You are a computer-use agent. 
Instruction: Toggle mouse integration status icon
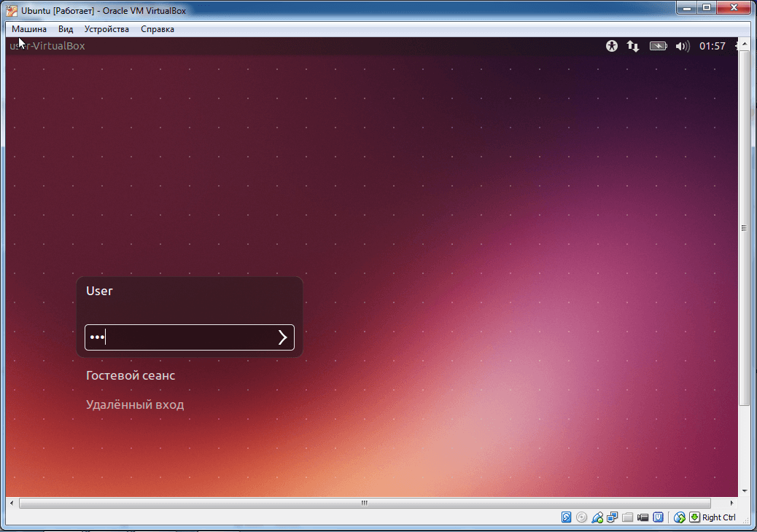[x=679, y=517]
